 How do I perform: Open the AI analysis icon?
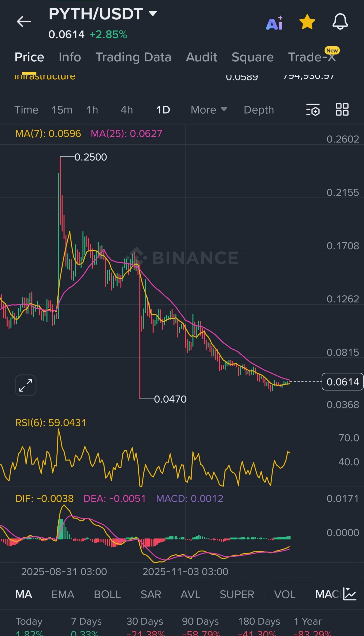pos(274,23)
